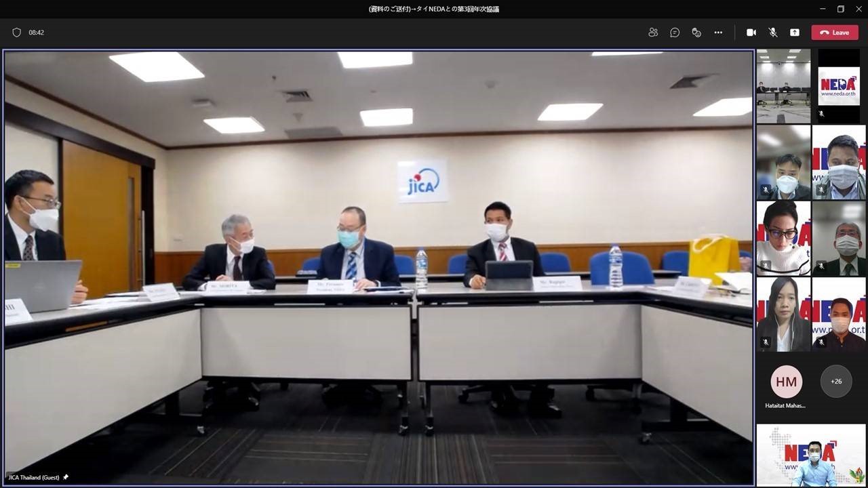
Task: Click the 08:42 meeting timer
Action: [37, 33]
